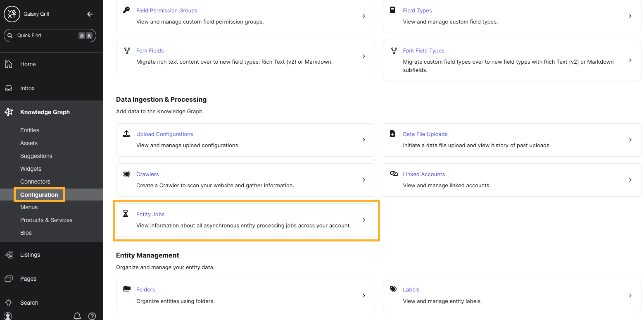This screenshot has height=320, width=644.
Task: Open the help question mark icon
Action: point(92,316)
